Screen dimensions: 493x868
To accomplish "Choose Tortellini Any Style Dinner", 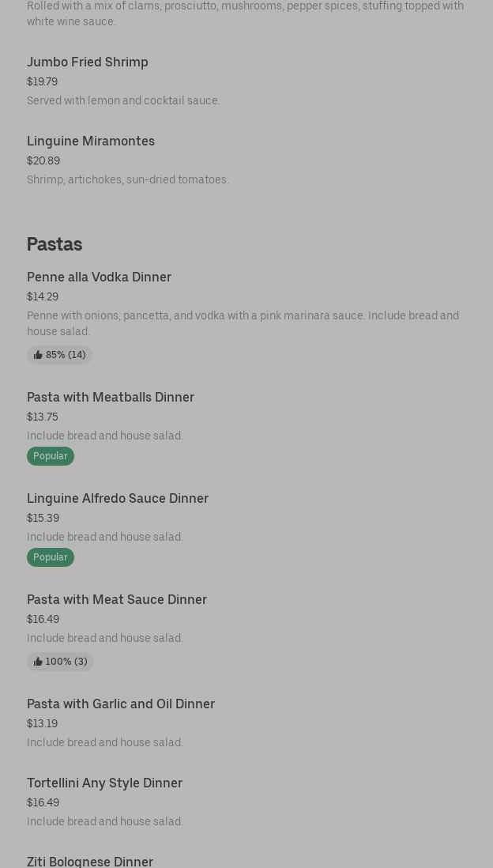I will pyautogui.click(x=104, y=783).
